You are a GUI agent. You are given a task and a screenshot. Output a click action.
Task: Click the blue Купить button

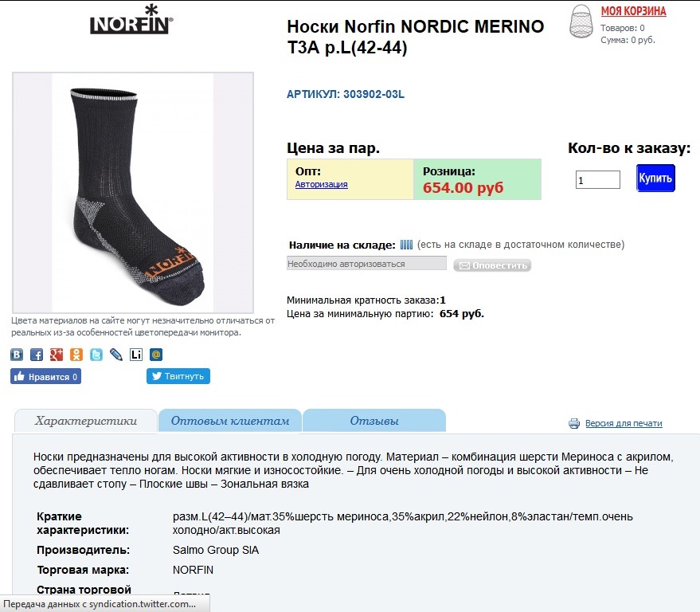pyautogui.click(x=655, y=178)
